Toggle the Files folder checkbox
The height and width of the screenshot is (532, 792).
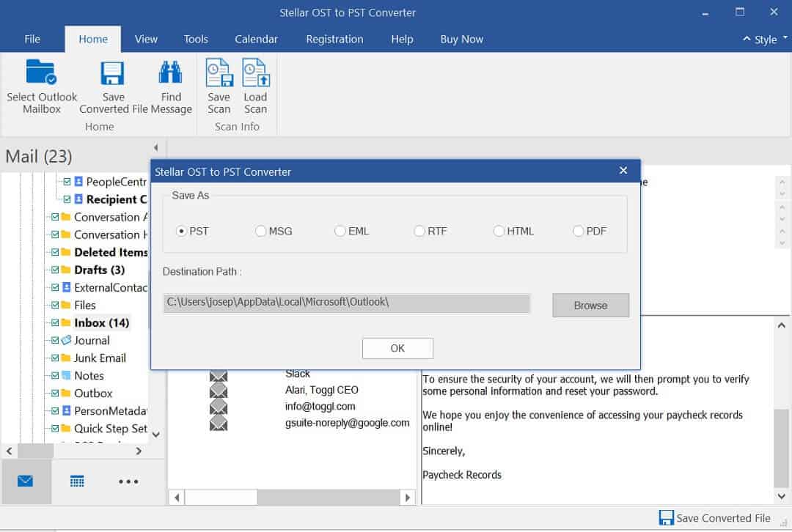(55, 305)
